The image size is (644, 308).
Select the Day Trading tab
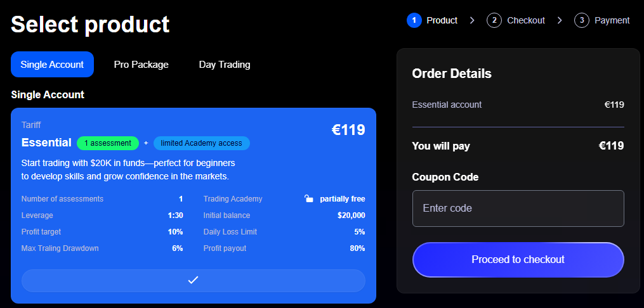(x=225, y=64)
